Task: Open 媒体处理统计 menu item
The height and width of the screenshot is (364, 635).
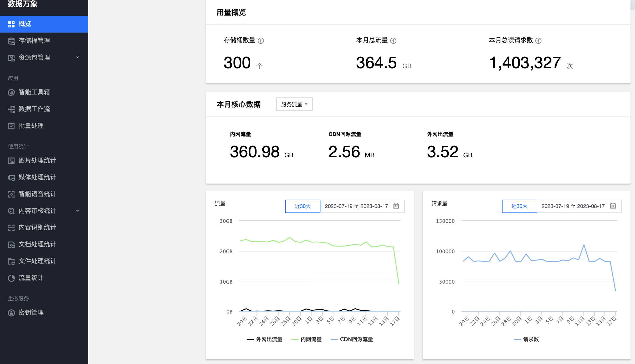Action: click(37, 177)
